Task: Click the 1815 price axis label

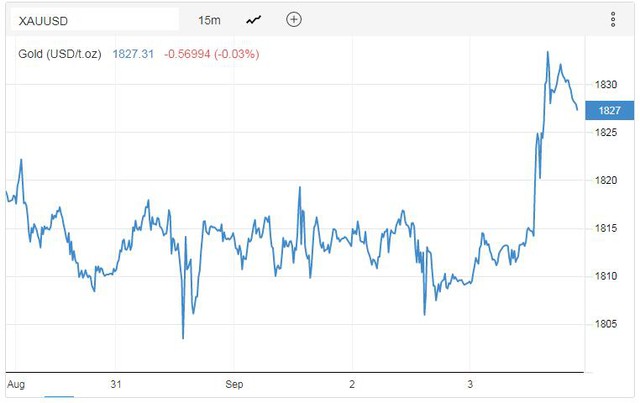Action: click(605, 228)
